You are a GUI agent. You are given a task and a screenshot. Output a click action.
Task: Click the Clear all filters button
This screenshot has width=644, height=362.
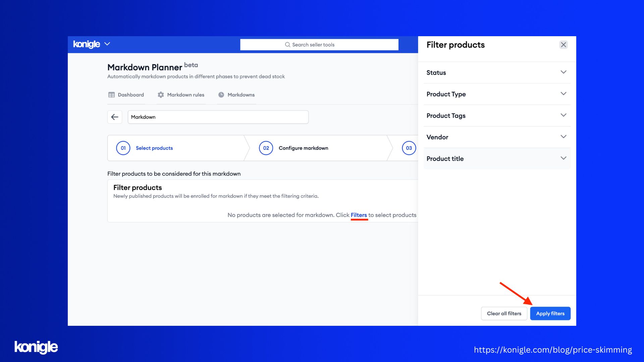tap(504, 313)
